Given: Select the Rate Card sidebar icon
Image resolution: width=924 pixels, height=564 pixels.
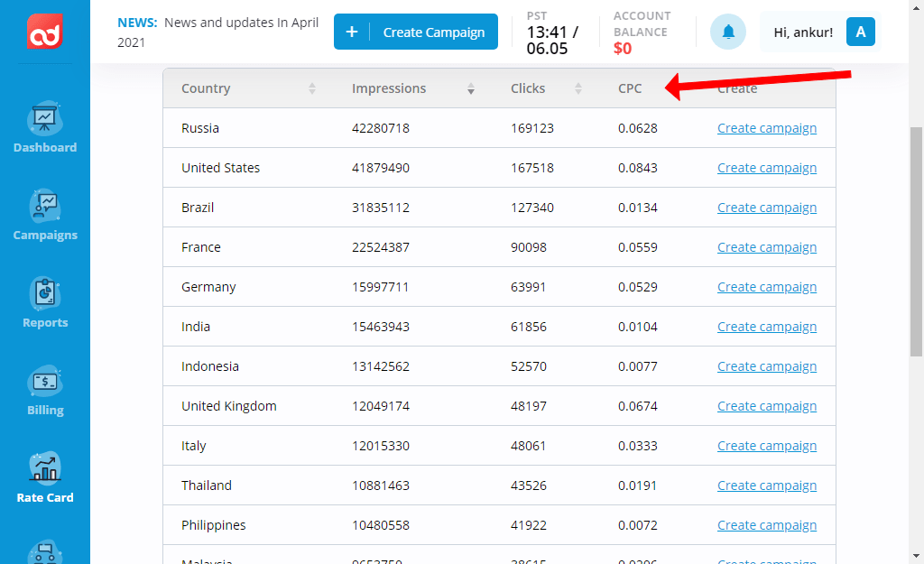Looking at the screenshot, I should click(x=44, y=468).
